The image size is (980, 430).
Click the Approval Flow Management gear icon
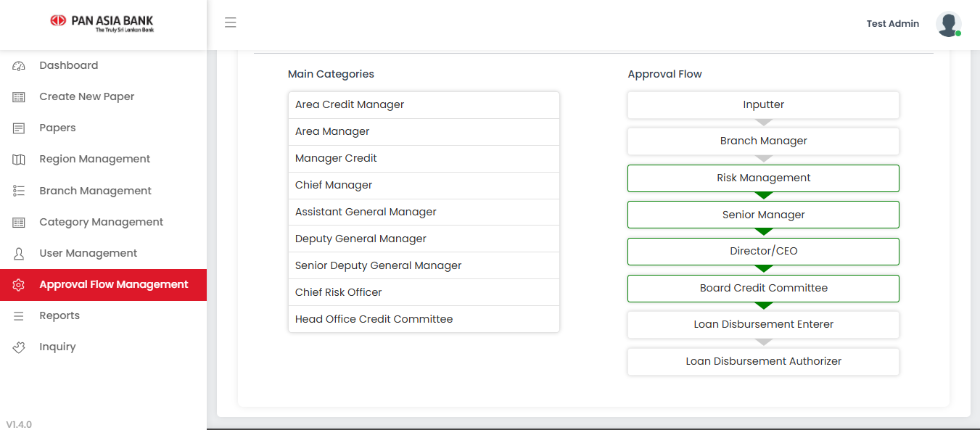pos(19,285)
